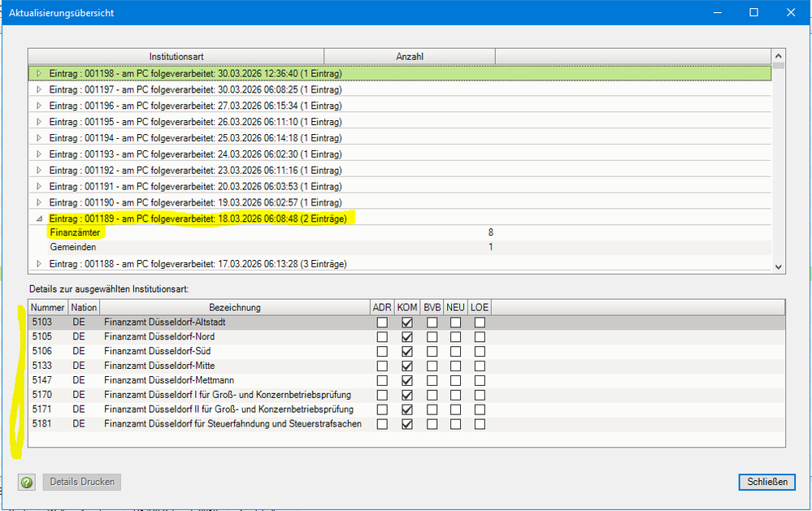The width and height of the screenshot is (812, 511).
Task: Sort by the Anzahl column header
Action: click(x=410, y=56)
